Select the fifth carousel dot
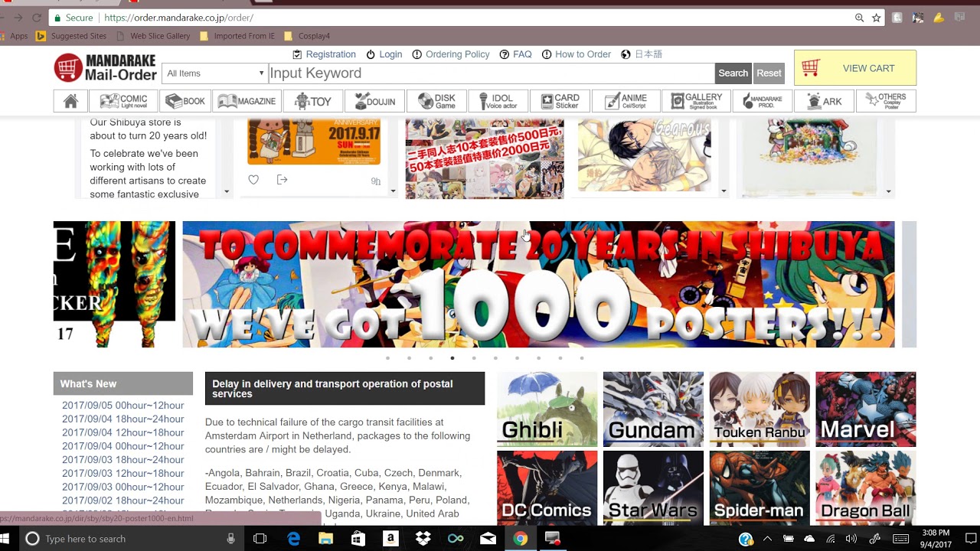 [x=474, y=358]
